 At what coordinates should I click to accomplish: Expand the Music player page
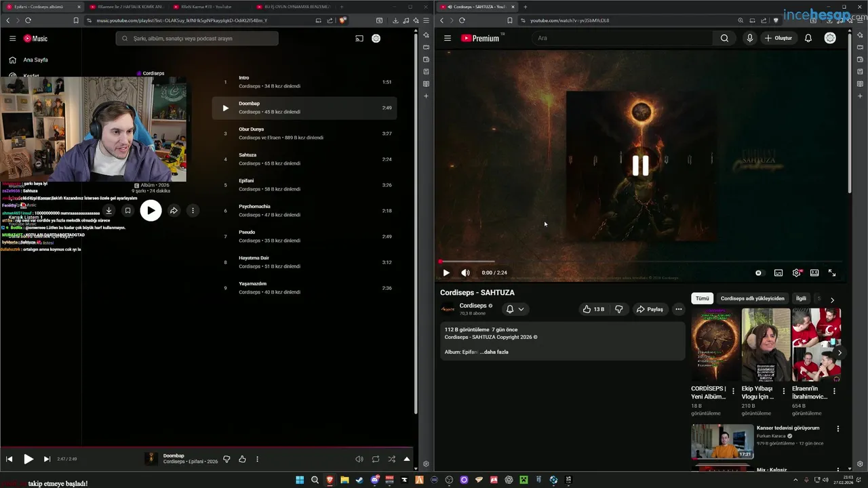coord(407,459)
